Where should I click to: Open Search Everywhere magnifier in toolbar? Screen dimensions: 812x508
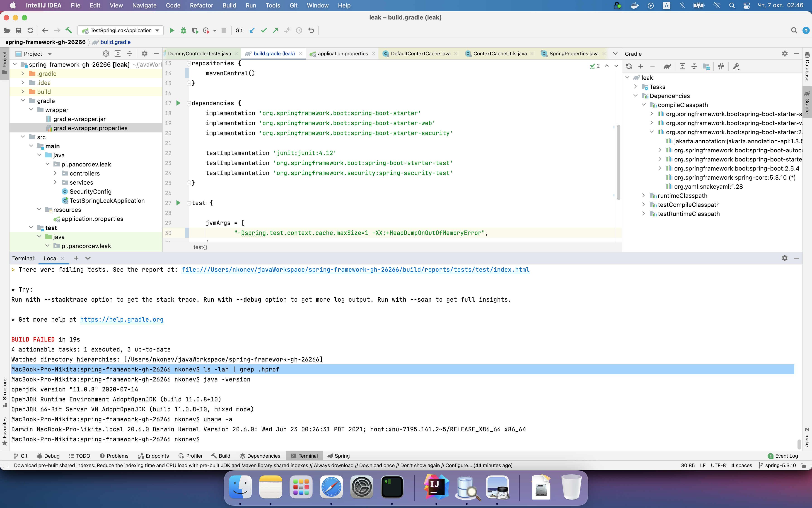coord(794,31)
